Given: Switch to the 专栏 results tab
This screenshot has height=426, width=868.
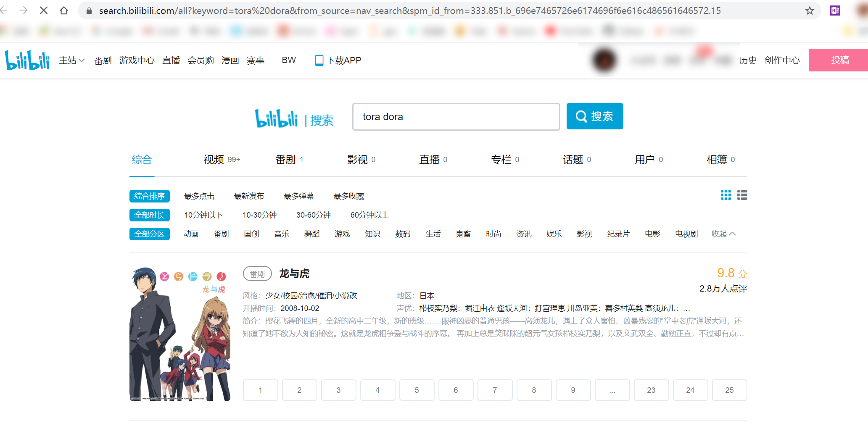Looking at the screenshot, I should (x=505, y=160).
